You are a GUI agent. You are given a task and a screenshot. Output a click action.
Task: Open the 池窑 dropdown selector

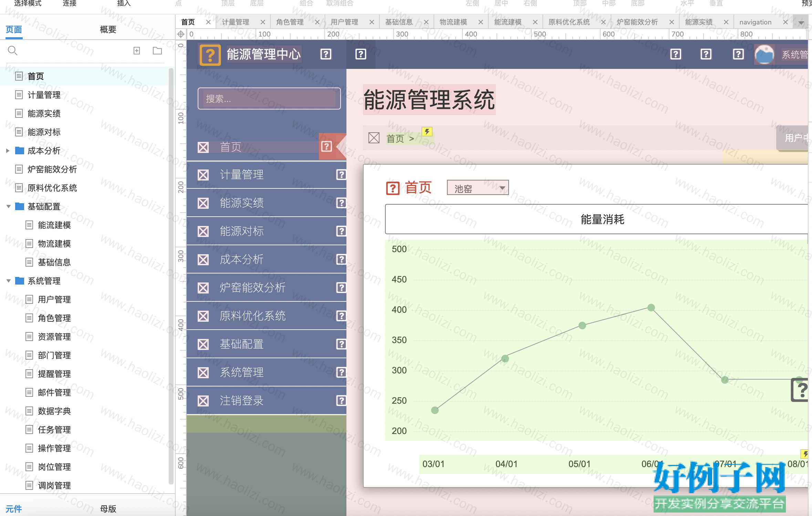[x=478, y=188]
